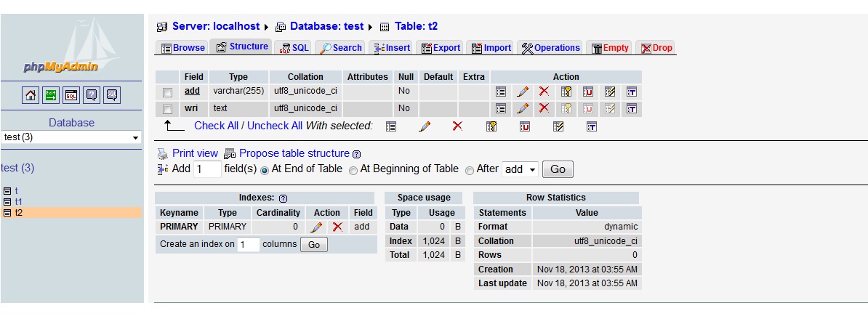The height and width of the screenshot is (324, 868).
Task: Select the After radio button
Action: [x=470, y=170]
